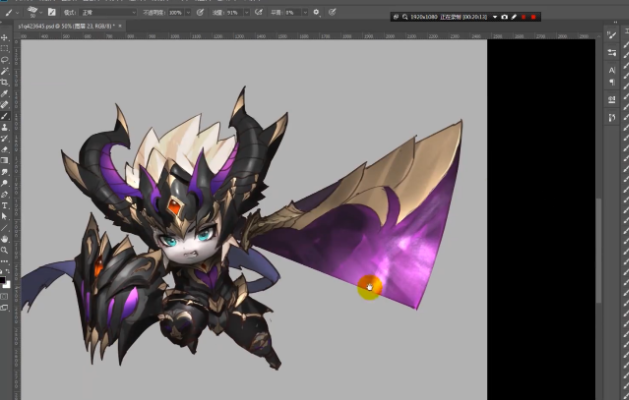This screenshot has height=400, width=629.
Task: Select the Hand tool
Action: pos(4,239)
